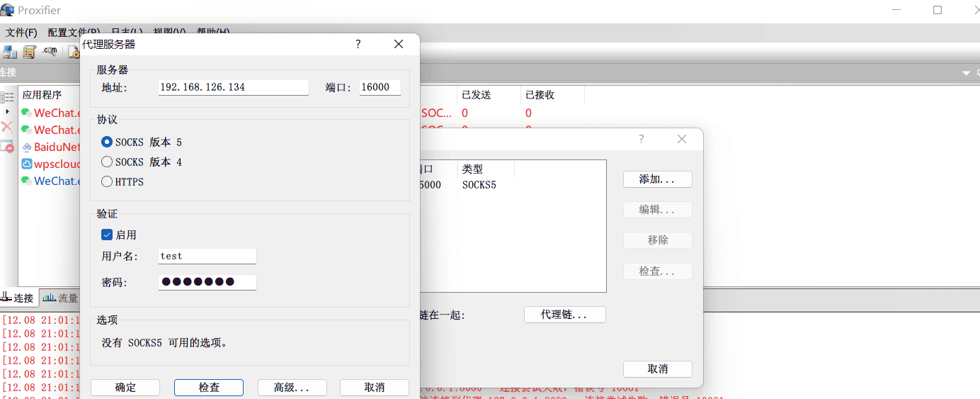Open the Proxification Rules toolbar icon

pyautogui.click(x=30, y=52)
